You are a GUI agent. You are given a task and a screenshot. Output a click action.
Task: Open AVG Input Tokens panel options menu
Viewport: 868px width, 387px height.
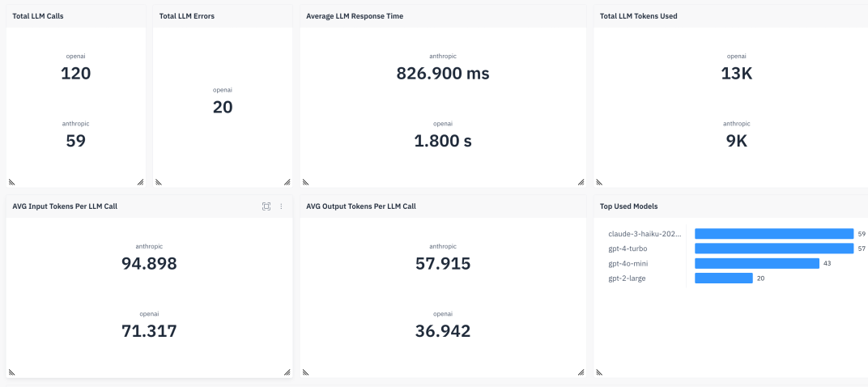281,206
